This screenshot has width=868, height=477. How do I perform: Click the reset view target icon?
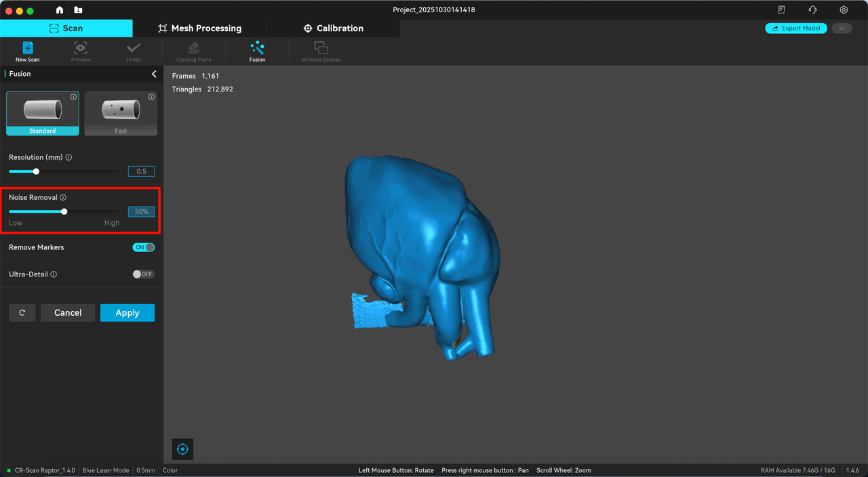click(x=182, y=449)
